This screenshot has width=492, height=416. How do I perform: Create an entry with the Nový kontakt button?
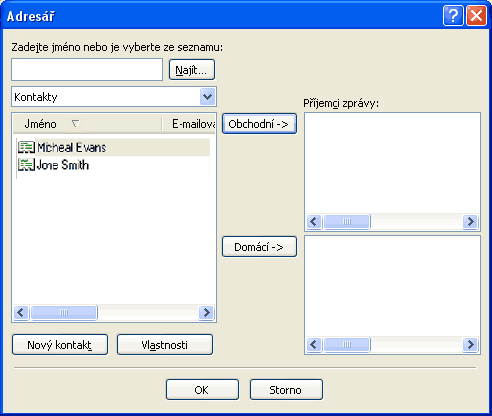click(60, 345)
